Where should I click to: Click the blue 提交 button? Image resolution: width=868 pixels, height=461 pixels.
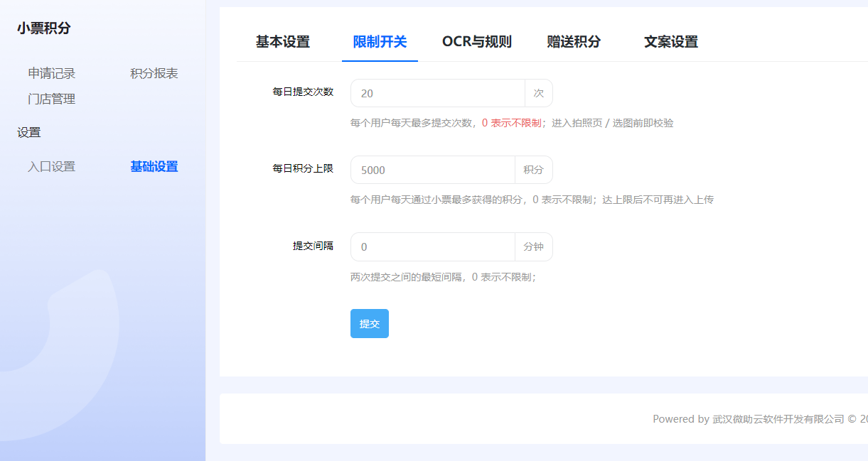pos(370,324)
